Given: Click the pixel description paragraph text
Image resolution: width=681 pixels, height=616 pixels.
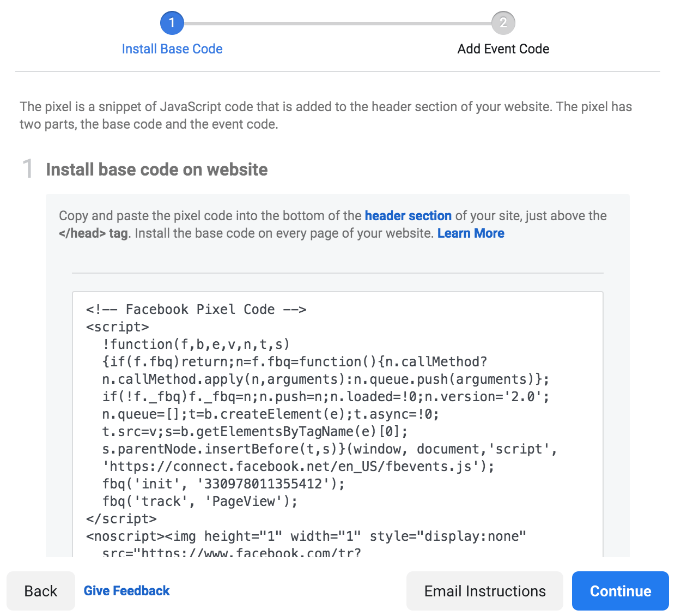Looking at the screenshot, I should click(325, 115).
